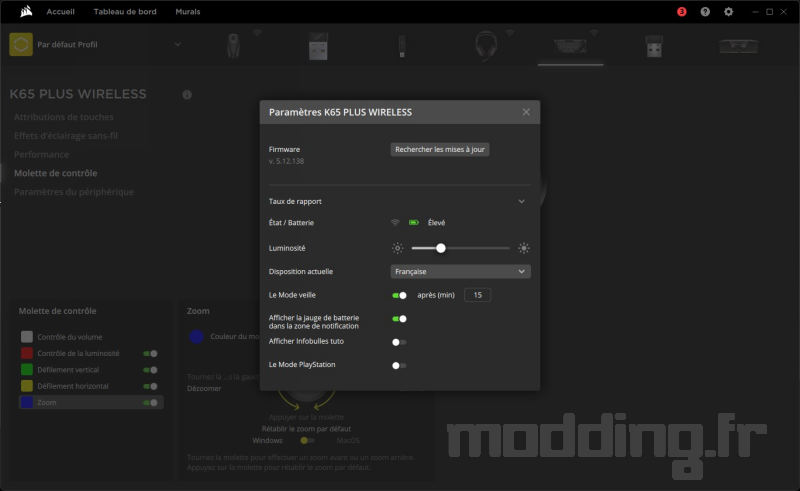This screenshot has width=800, height=491.
Task: Open Paramètres du périphérique section
Action: point(73,192)
